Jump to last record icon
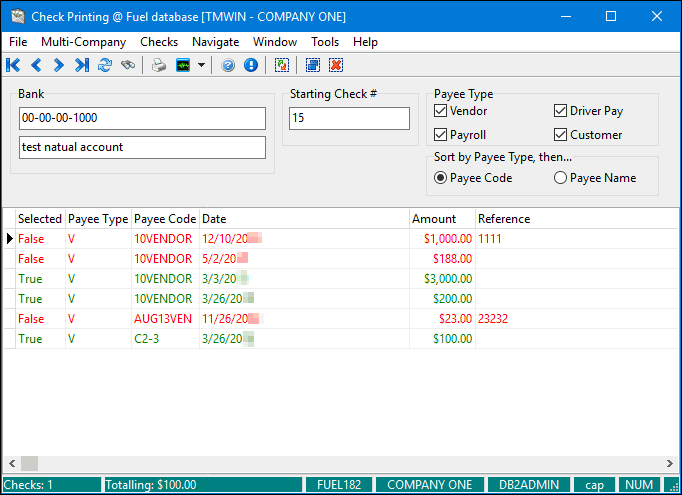Image resolution: width=682 pixels, height=495 pixels. pyautogui.click(x=82, y=65)
